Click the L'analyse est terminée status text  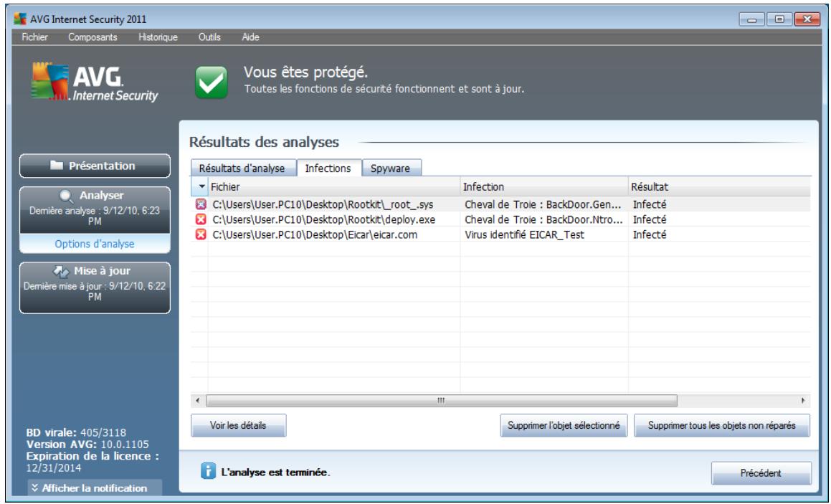coord(275,472)
